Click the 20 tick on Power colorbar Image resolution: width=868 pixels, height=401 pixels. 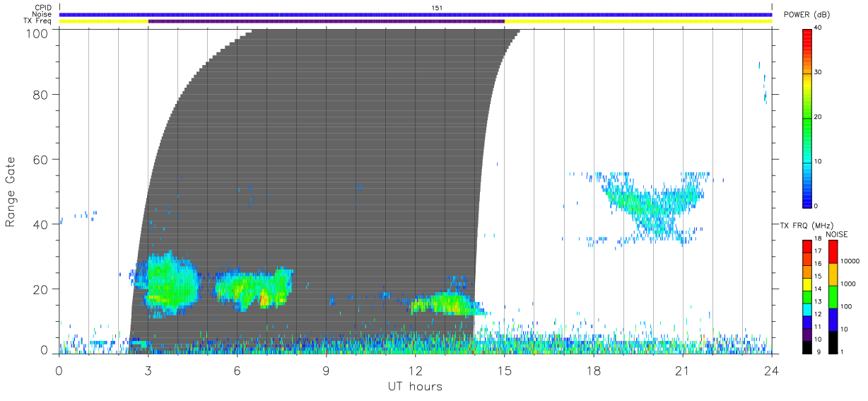(819, 117)
